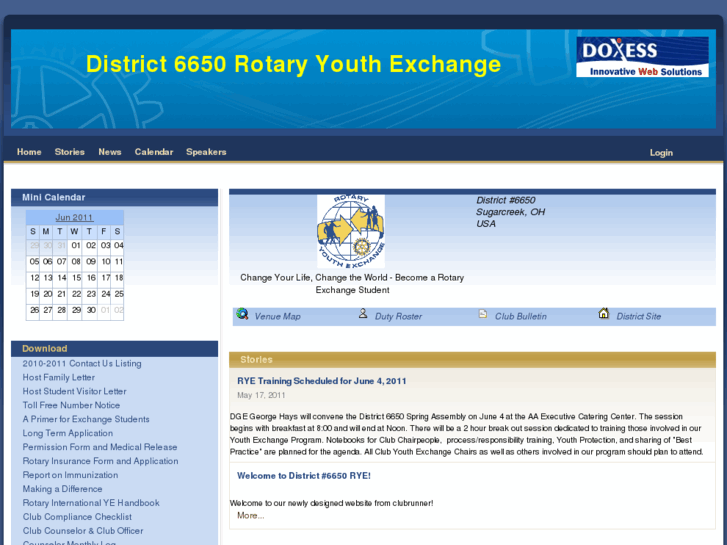Click the Duty Roster person icon
This screenshot has width=727, height=545.
click(363, 315)
